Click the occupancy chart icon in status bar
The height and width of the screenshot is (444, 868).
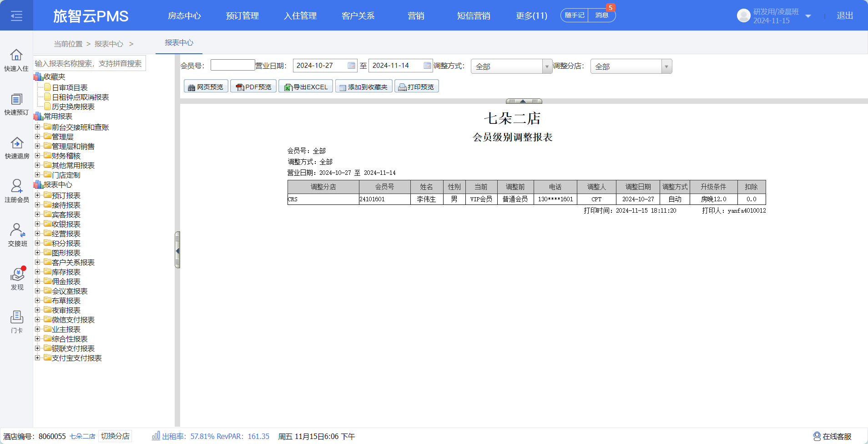[156, 436]
